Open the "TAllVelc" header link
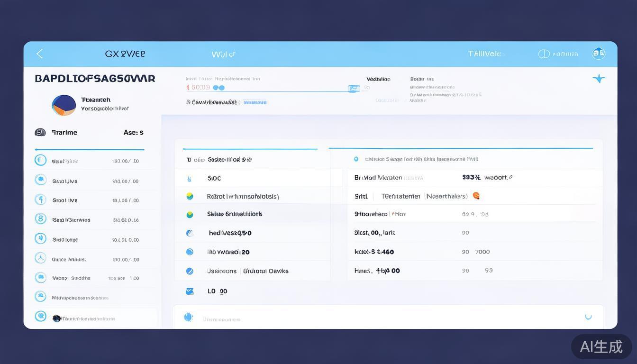This screenshot has height=364, width=637. click(x=484, y=54)
